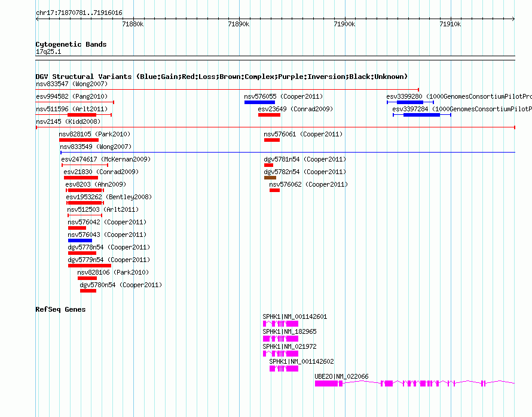Select the nsv828106 (Park2010) variant label
532x417 pixels.
tap(113, 272)
